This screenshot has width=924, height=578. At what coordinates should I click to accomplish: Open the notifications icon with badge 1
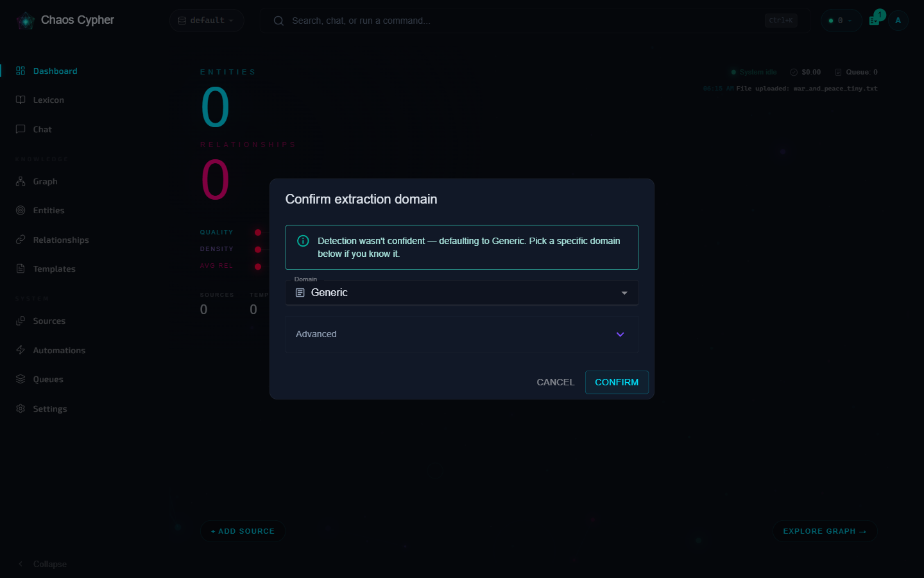[x=875, y=19]
